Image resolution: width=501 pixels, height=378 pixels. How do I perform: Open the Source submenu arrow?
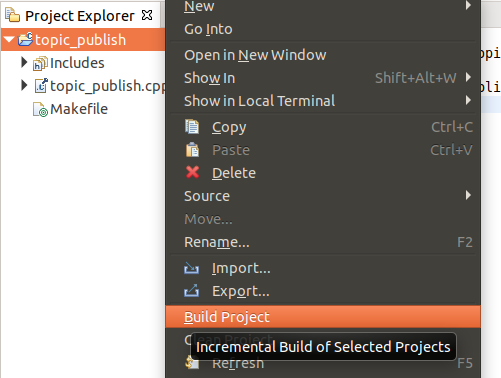(468, 195)
